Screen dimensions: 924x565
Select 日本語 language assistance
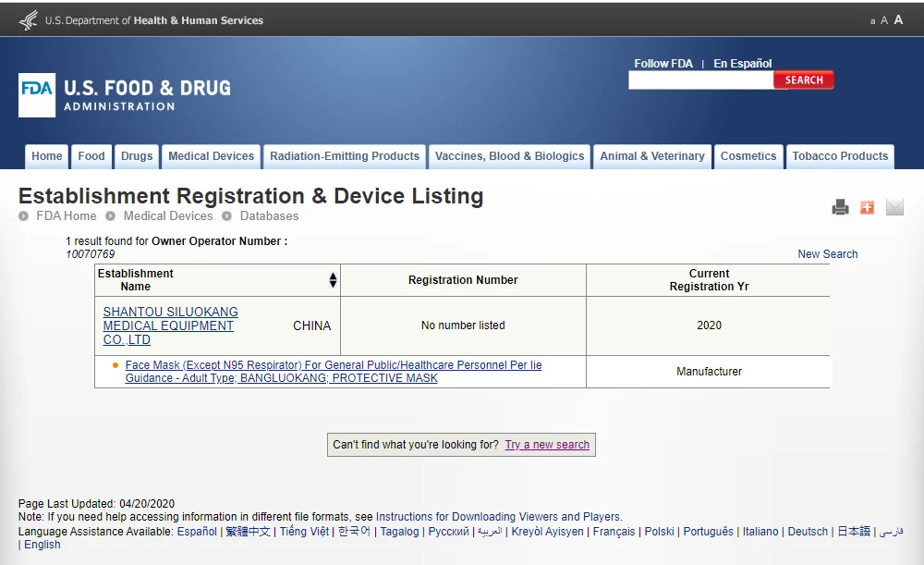[x=854, y=532]
